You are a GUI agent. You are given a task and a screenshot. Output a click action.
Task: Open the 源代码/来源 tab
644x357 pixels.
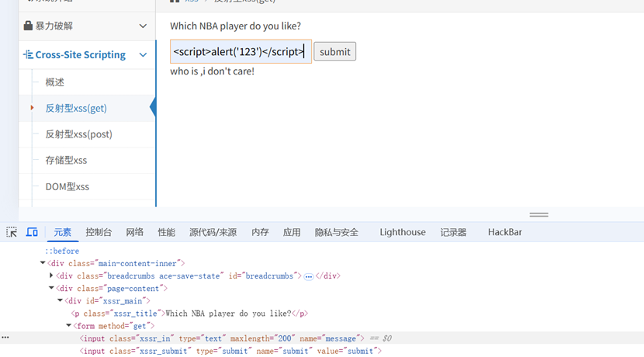[x=213, y=232]
